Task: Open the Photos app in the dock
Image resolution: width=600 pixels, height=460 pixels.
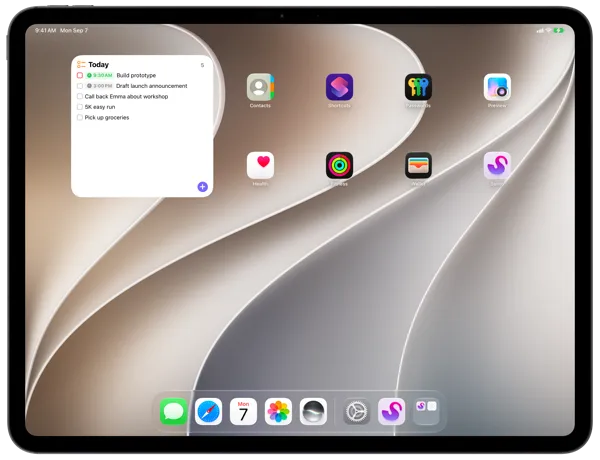Action: [x=278, y=411]
